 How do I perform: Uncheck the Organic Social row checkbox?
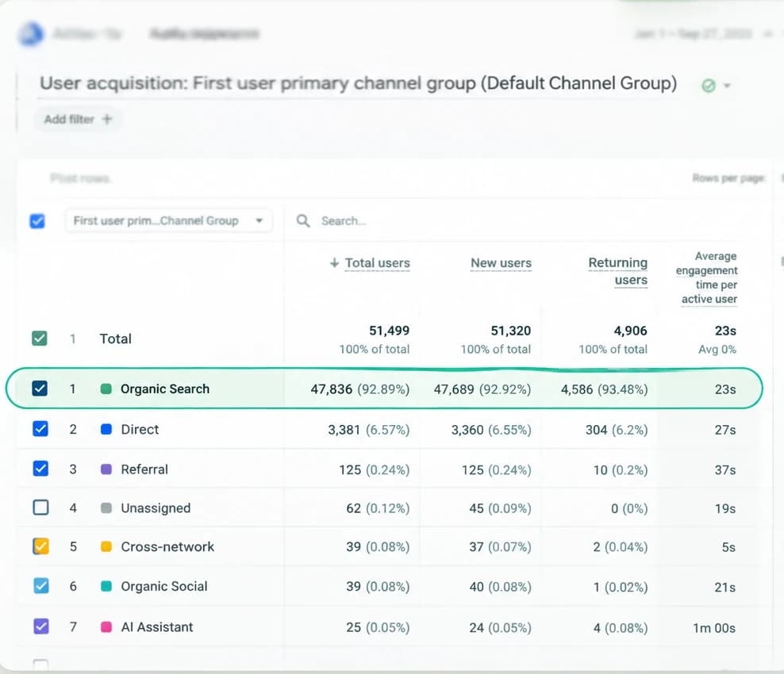(x=41, y=585)
